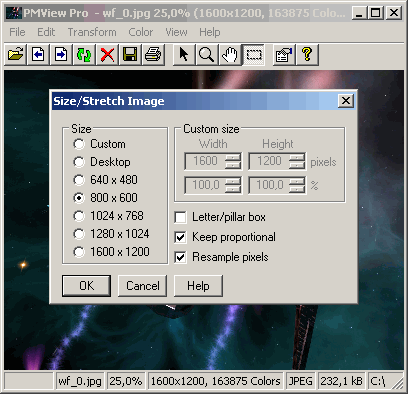Screen dimensions: 408x394
Task: Click the JPEG format status entry
Action: pyautogui.click(x=301, y=381)
